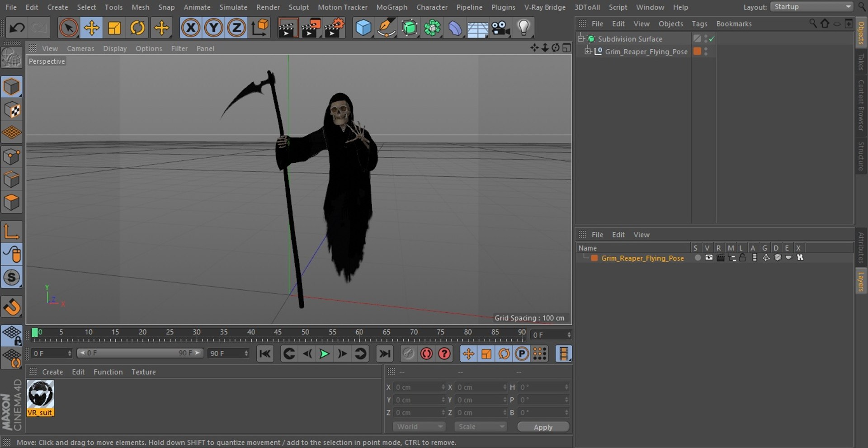Open the MoGraph menu
This screenshot has width=868, height=448.
[x=392, y=7]
